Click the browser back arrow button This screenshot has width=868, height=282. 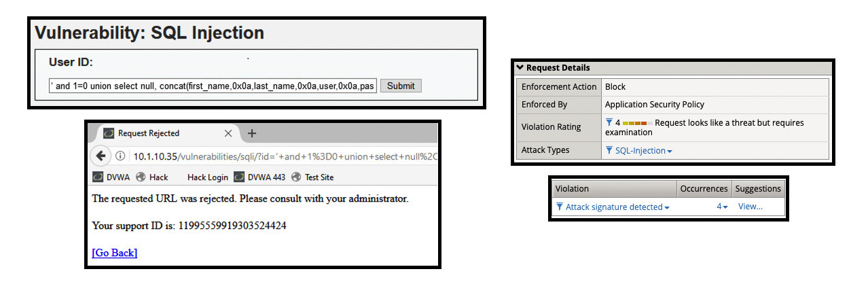(x=101, y=156)
